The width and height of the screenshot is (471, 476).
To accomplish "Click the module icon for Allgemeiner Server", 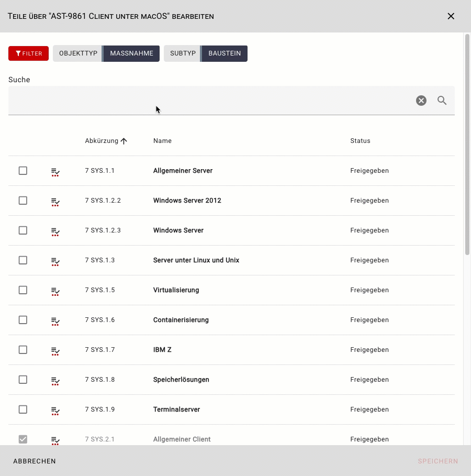I will tap(55, 171).
